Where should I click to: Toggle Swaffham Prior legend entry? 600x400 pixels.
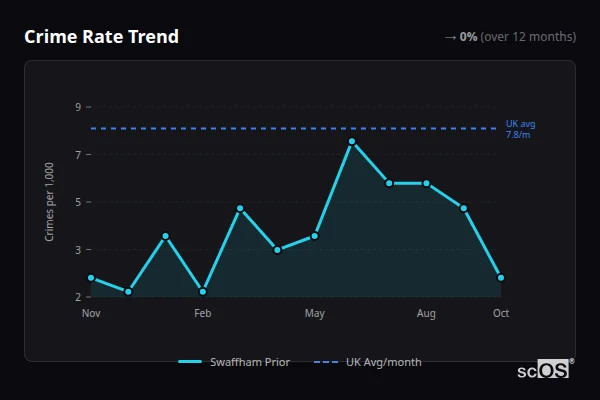click(x=234, y=362)
